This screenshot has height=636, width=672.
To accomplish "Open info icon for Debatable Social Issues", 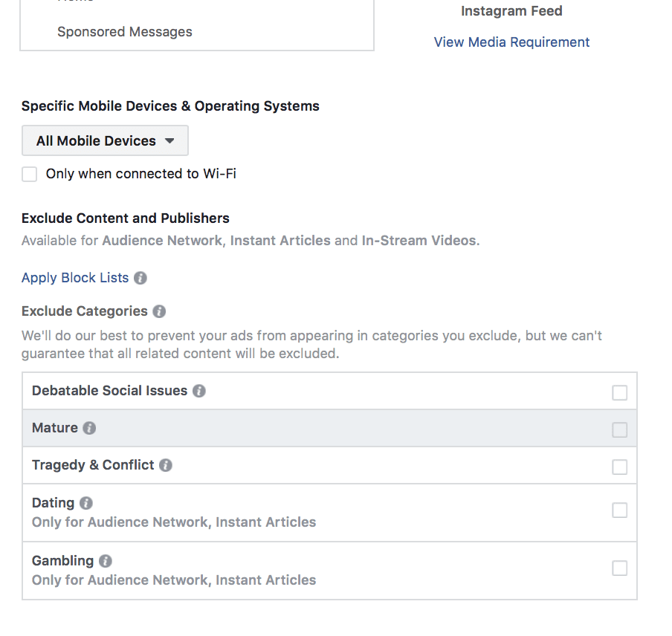I will click(x=199, y=391).
